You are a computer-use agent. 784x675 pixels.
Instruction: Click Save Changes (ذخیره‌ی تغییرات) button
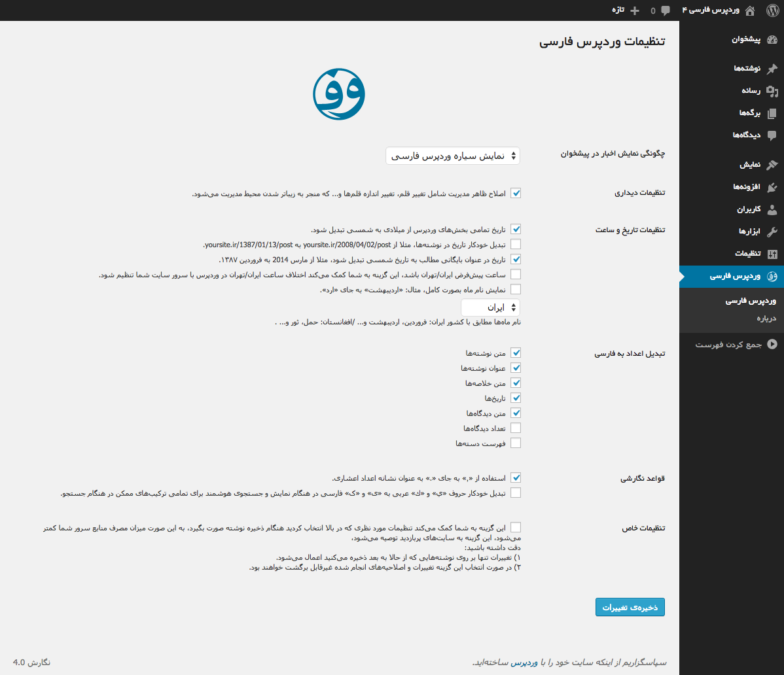click(x=630, y=607)
